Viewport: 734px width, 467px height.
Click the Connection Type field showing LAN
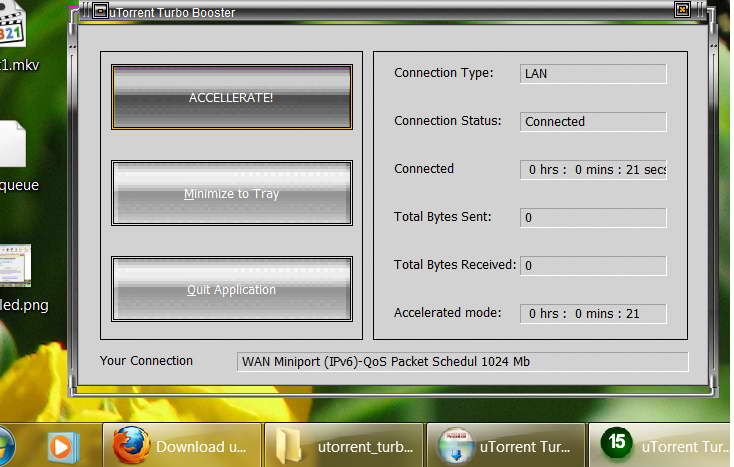(593, 74)
